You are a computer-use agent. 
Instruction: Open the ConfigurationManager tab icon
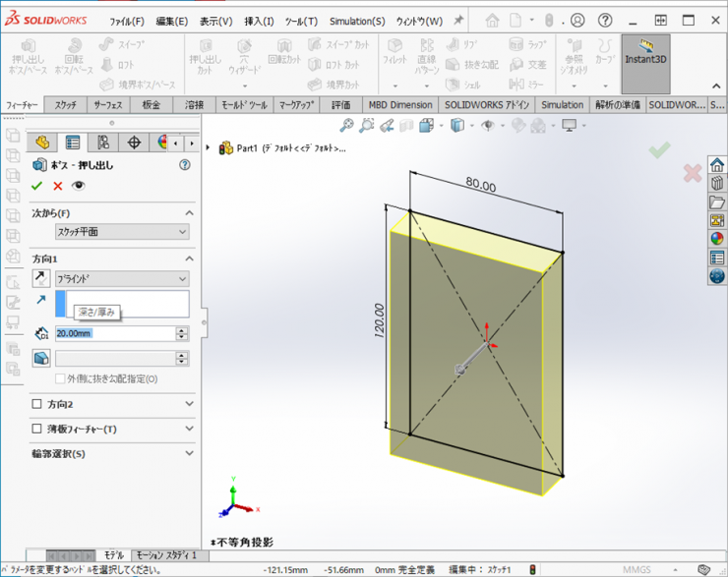coord(103,143)
